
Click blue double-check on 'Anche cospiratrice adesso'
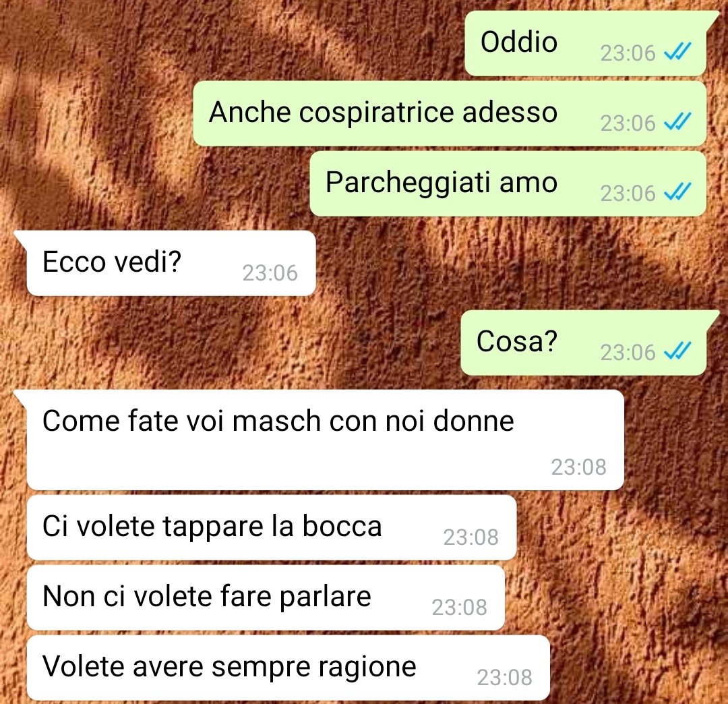coord(677,121)
